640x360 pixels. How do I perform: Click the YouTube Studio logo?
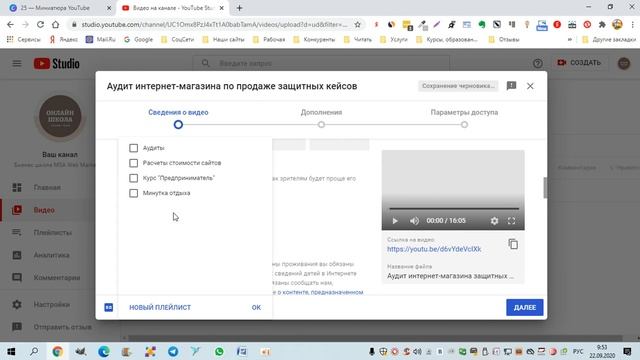[57, 63]
